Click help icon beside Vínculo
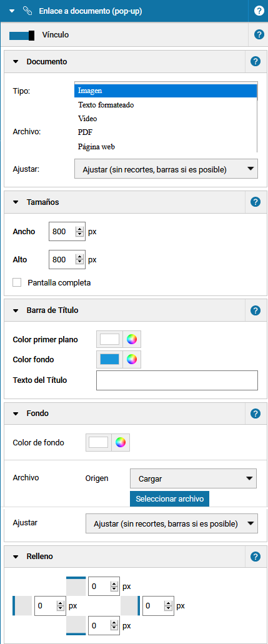This screenshot has width=268, height=644. point(259,34)
